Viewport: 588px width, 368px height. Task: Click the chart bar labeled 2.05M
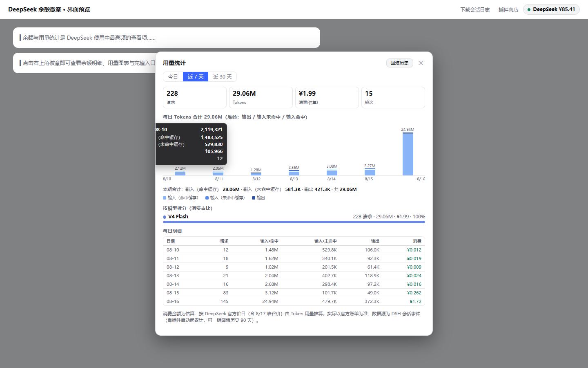click(x=218, y=173)
